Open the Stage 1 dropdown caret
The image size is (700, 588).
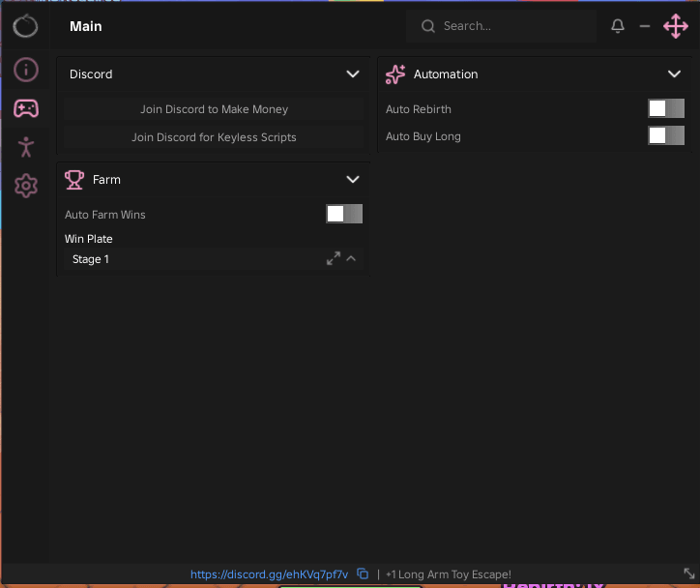tap(351, 258)
